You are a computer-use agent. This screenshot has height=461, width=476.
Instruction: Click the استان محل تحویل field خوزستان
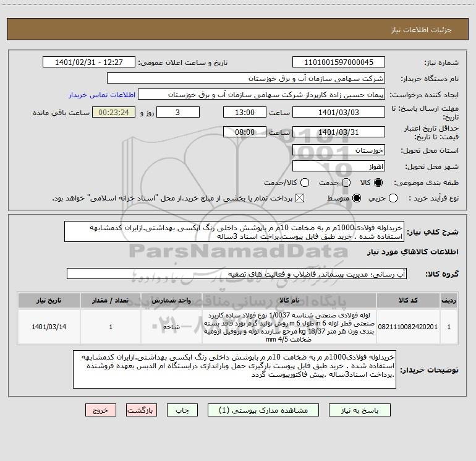coord(339,150)
